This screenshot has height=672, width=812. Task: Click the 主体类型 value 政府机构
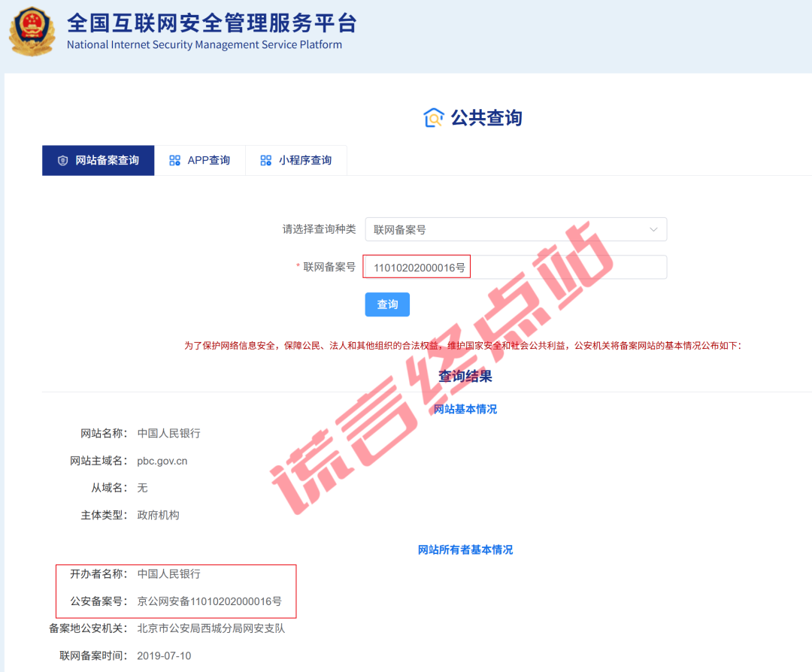click(159, 515)
